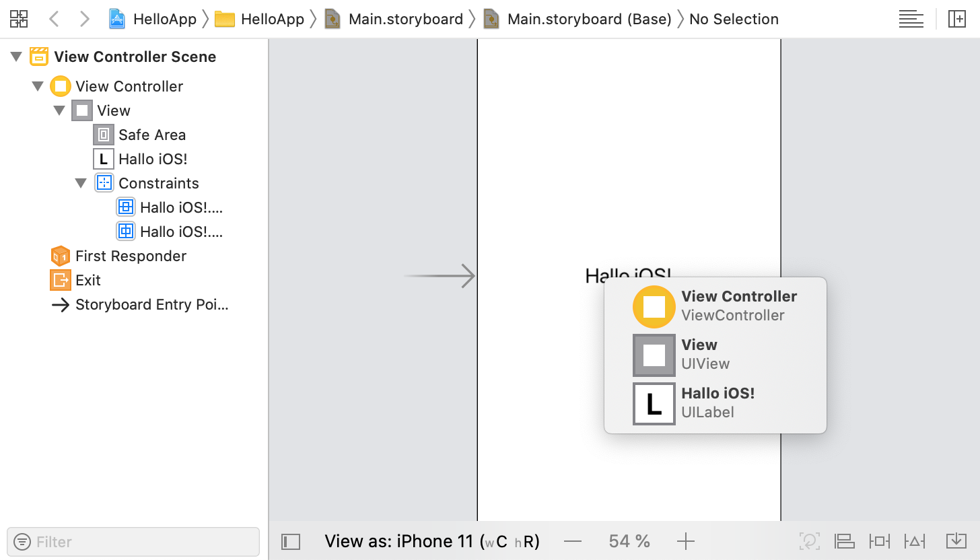This screenshot has height=560, width=980.
Task: Add editor pane on the right
Action: point(956,19)
